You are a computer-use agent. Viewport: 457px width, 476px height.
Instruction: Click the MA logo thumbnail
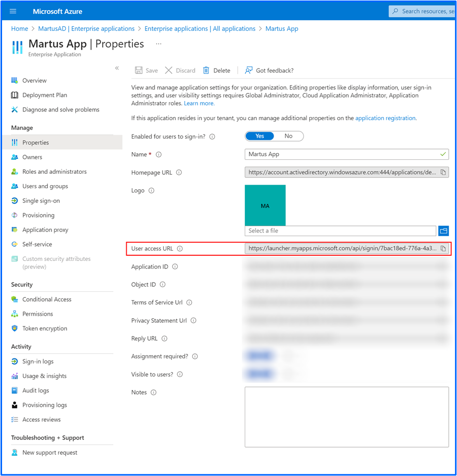pyautogui.click(x=265, y=205)
